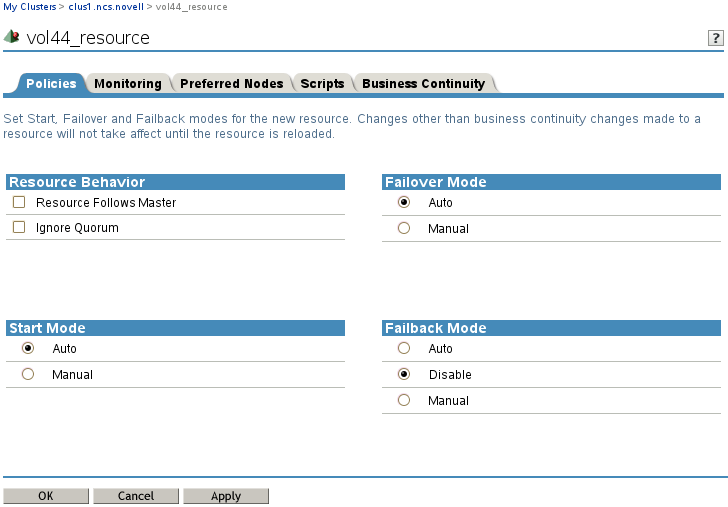This screenshot has width=728, height=507.
Task: Go to the Preferred Nodes tab
Action: coord(231,84)
